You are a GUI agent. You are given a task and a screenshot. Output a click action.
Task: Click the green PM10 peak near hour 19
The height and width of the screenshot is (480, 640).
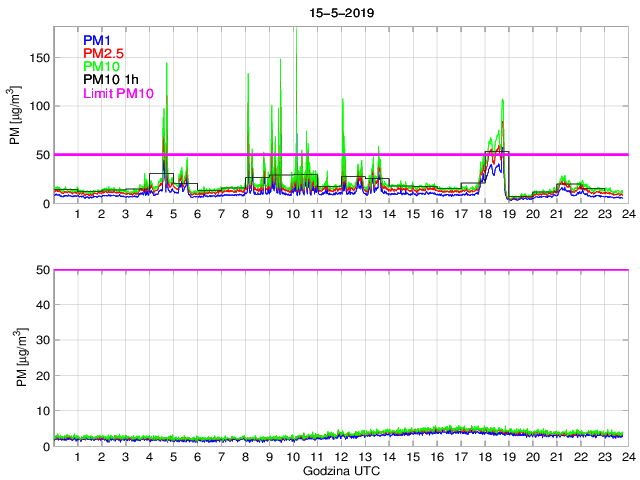coord(502,100)
